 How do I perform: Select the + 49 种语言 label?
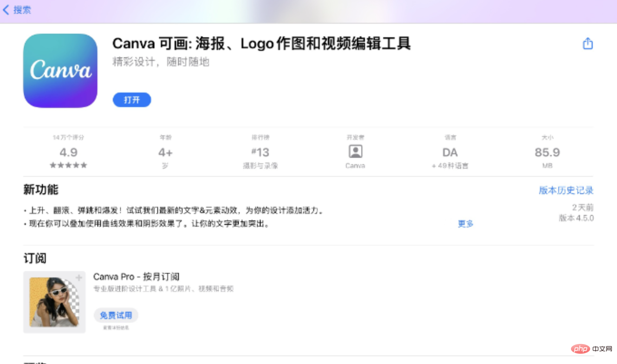click(x=450, y=166)
